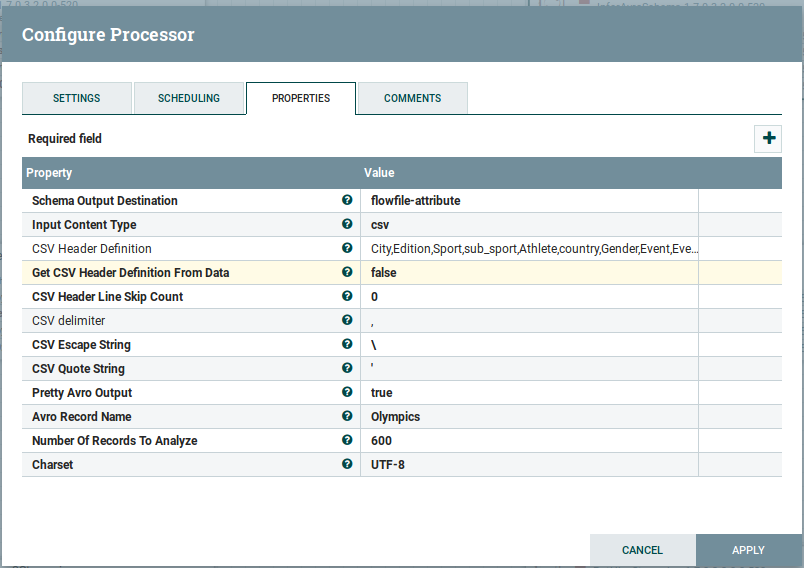Open help icon for Charset

pos(347,464)
